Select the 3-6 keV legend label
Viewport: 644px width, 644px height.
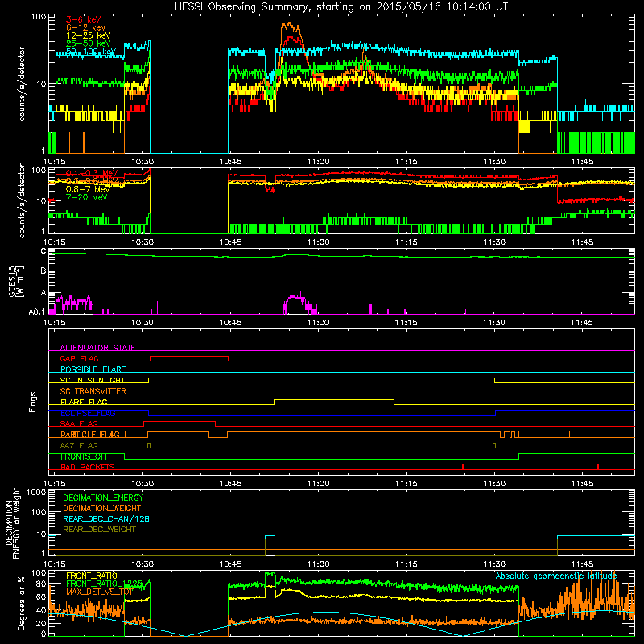coord(84,19)
